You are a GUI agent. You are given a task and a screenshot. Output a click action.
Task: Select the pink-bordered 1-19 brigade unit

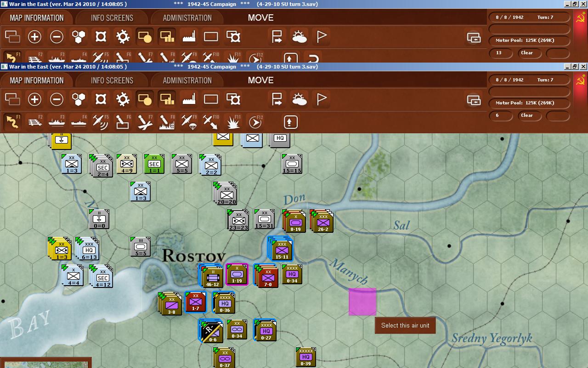tap(237, 275)
